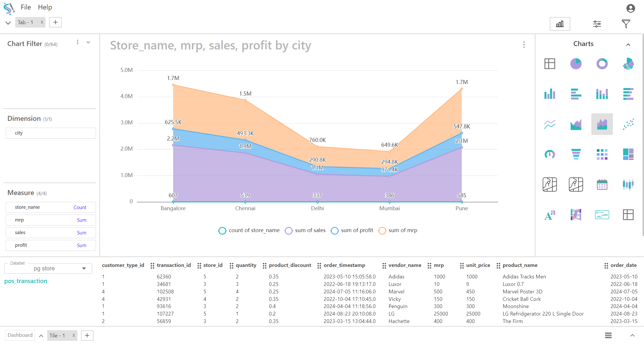644x344 pixels.
Task: Click Count aggregation on store_name measure
Action: (x=80, y=207)
